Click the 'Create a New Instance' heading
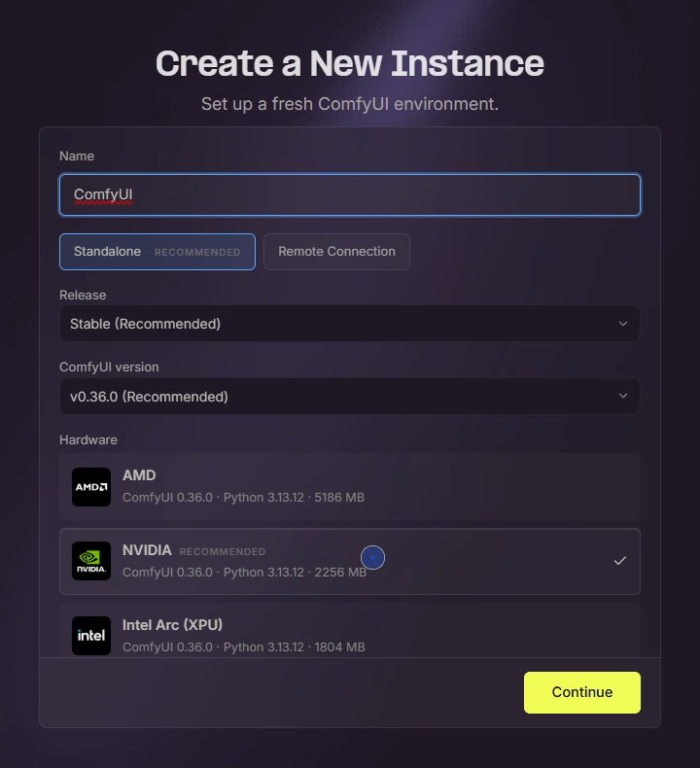 pos(350,63)
